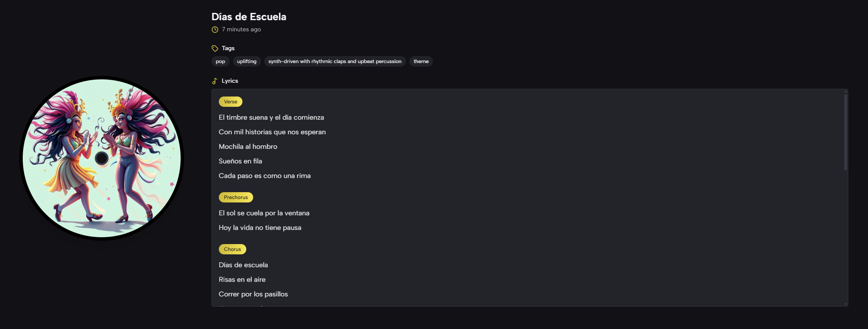Click the lyrics panel scroll-up arrow
Image resolution: width=868 pixels, height=329 pixels.
pyautogui.click(x=846, y=91)
